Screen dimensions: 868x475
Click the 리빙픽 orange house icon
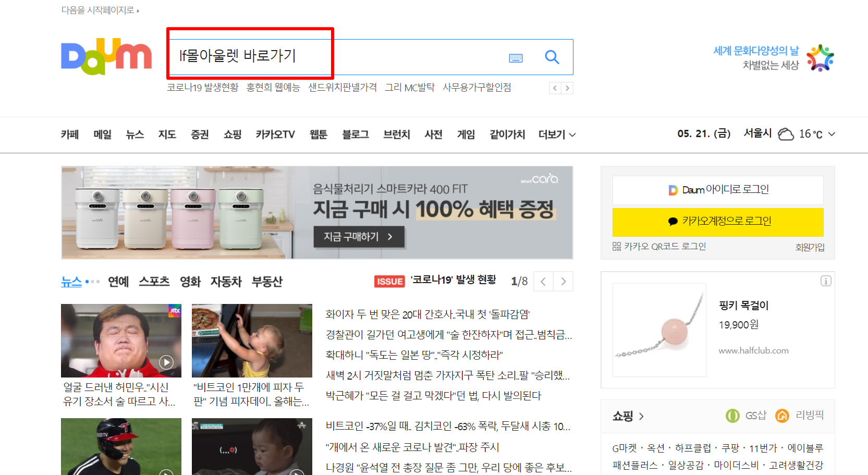point(782,416)
